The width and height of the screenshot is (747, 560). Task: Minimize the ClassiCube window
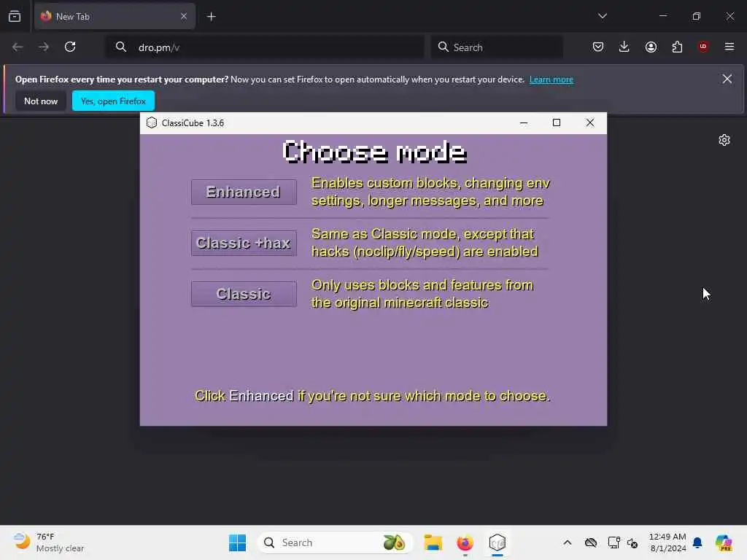[x=524, y=122]
